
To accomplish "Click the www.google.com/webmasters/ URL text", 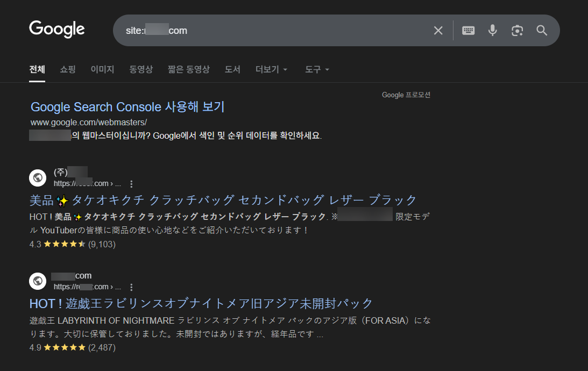I will (89, 122).
